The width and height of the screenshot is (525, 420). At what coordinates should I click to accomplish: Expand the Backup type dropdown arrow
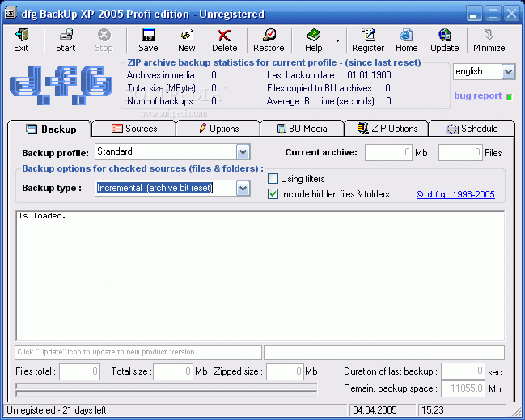[243, 189]
